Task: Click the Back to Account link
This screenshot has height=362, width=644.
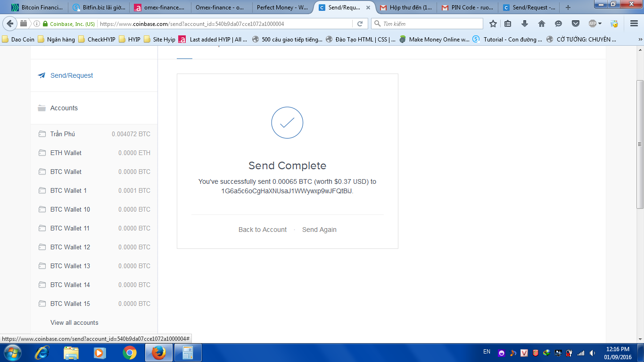Action: tap(263, 230)
